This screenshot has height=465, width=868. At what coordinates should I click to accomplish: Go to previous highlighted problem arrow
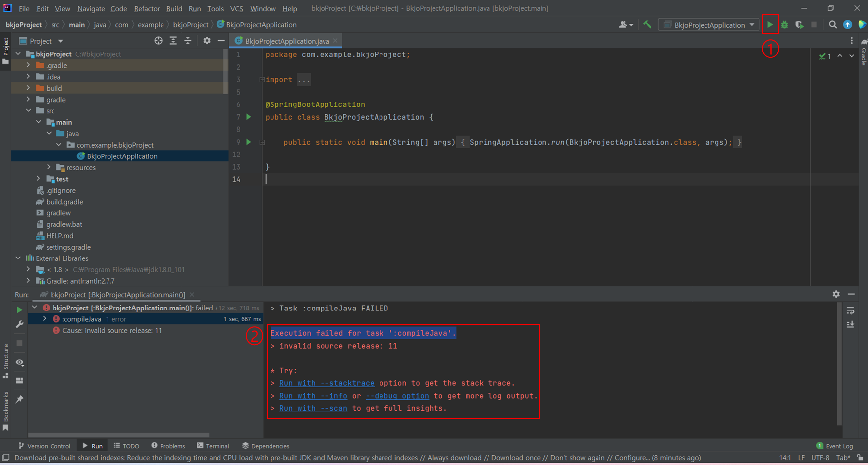(840, 56)
